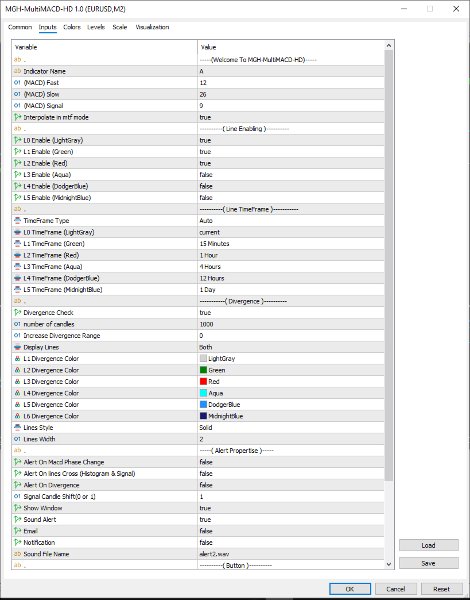Select the number of candles value 1000

[x=206, y=324]
